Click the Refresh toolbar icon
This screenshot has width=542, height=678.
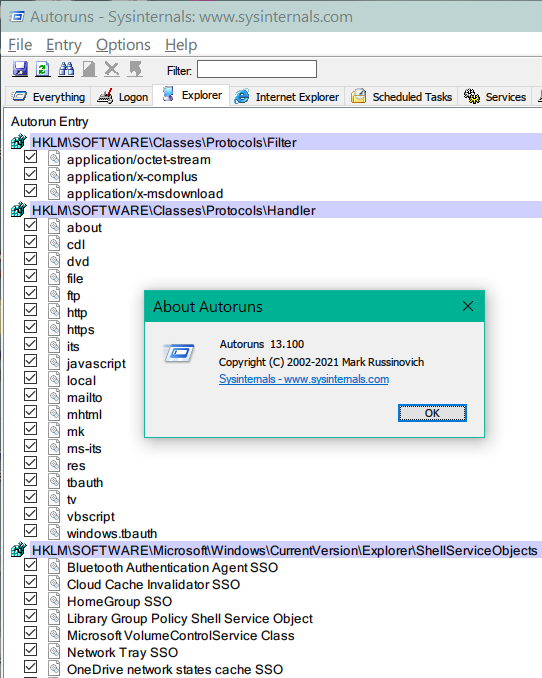tap(42, 69)
